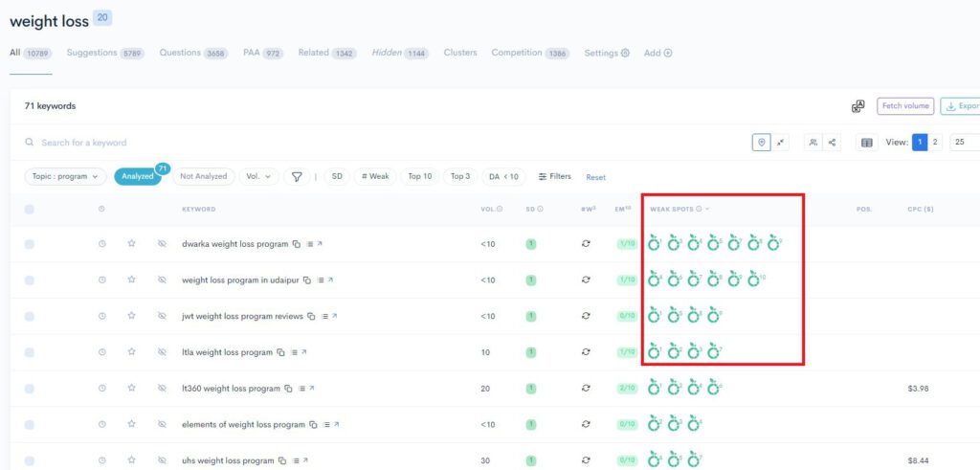Switch to the Questions tab
980x470 pixels.
click(193, 53)
